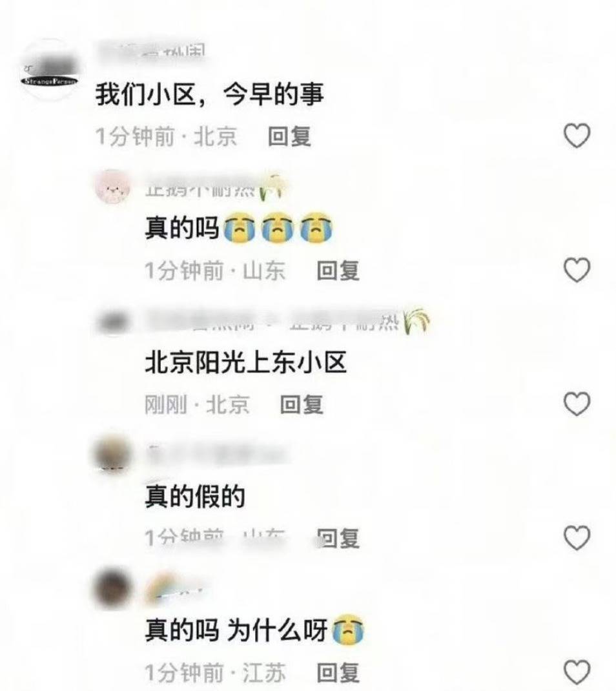Select the comment text "我们小区，今早的事"
Image resolution: width=616 pixels, height=691 pixels.
coord(210,94)
